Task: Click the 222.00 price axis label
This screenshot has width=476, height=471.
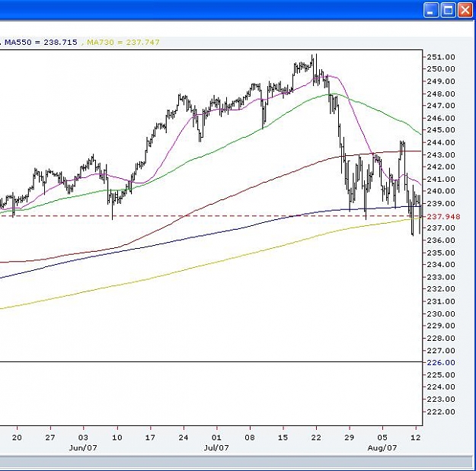Action: (441, 412)
